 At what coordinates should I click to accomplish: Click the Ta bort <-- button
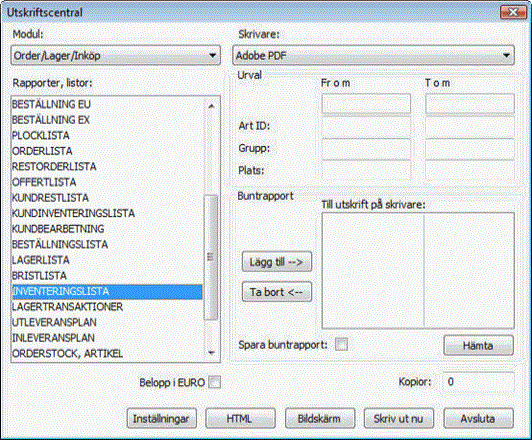(x=277, y=292)
